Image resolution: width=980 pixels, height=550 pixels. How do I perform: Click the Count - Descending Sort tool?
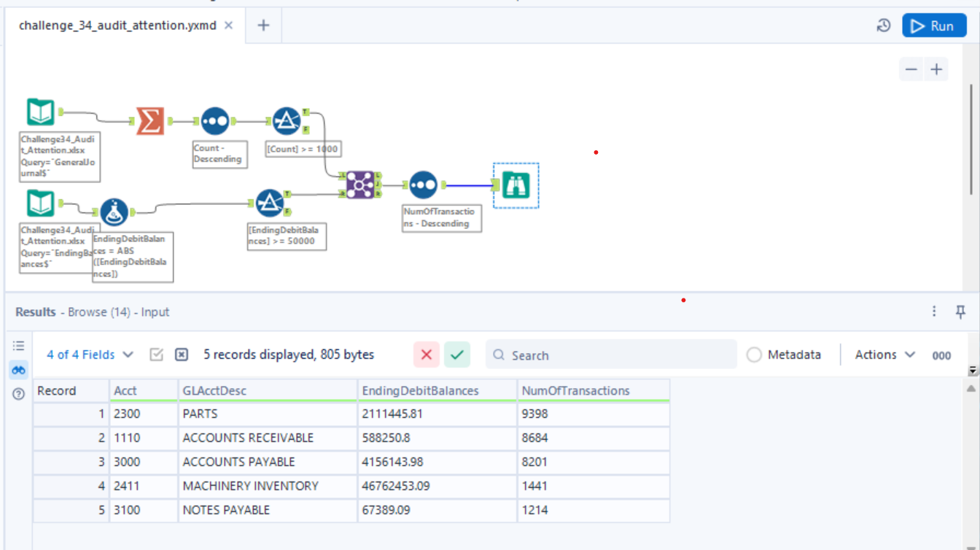tap(214, 121)
